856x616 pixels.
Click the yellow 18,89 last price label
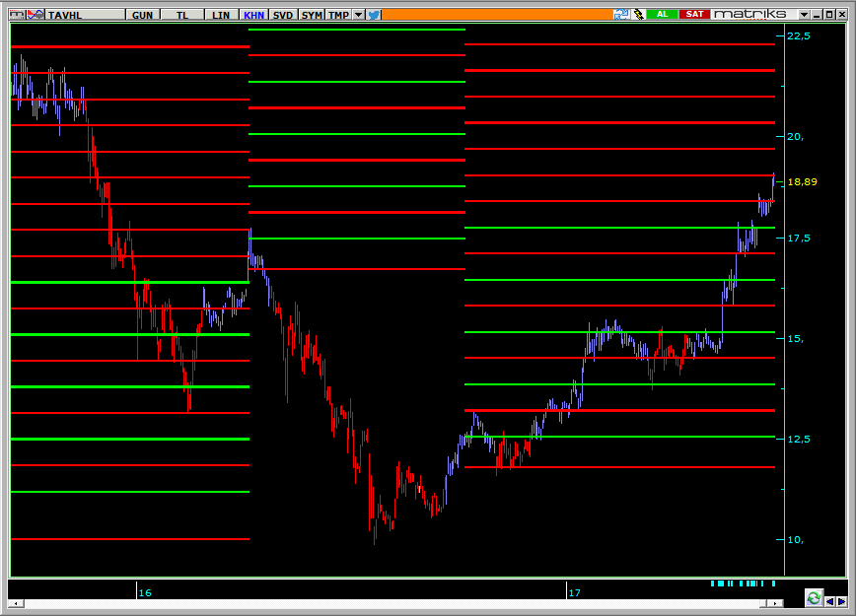pos(803,181)
